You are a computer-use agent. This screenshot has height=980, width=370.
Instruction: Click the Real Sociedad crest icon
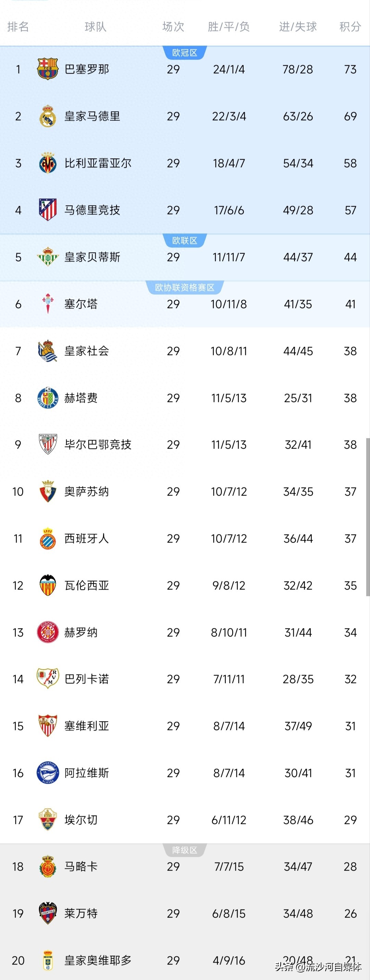(x=48, y=351)
